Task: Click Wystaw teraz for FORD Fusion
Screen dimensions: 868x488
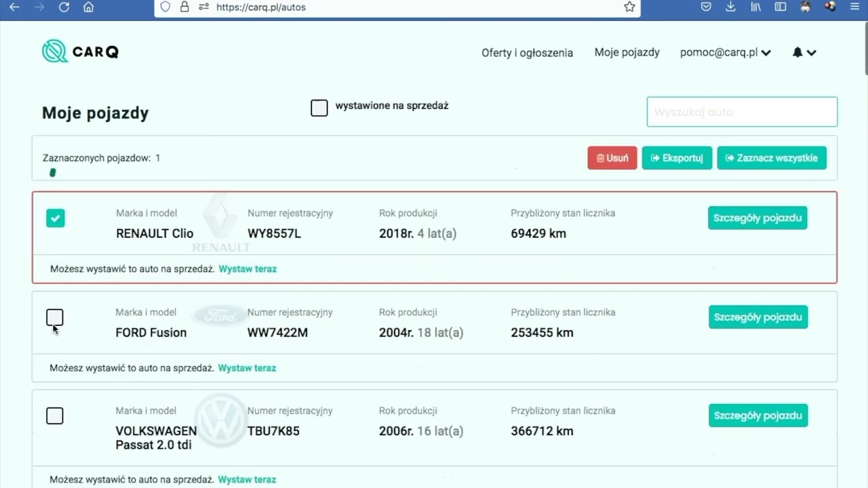Action: click(247, 368)
